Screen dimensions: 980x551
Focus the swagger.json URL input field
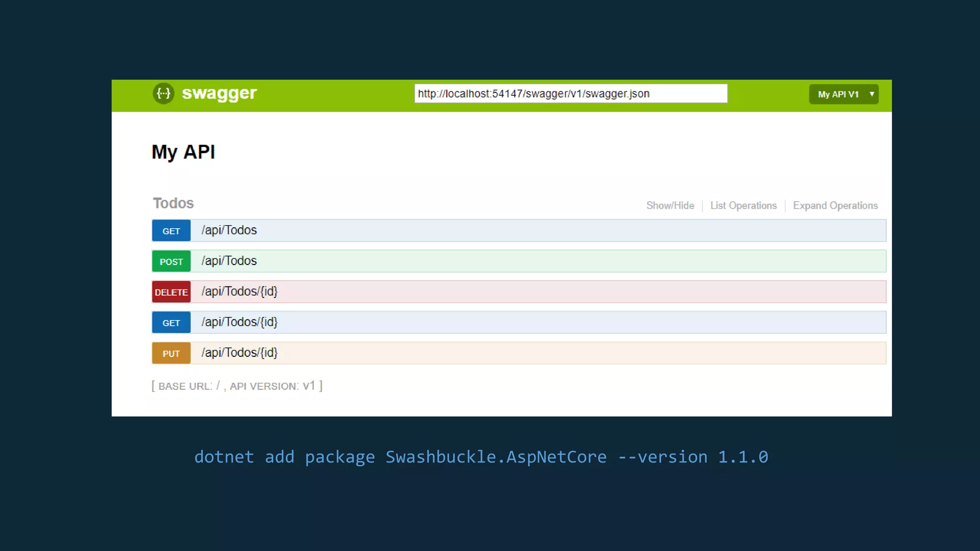pyautogui.click(x=571, y=93)
